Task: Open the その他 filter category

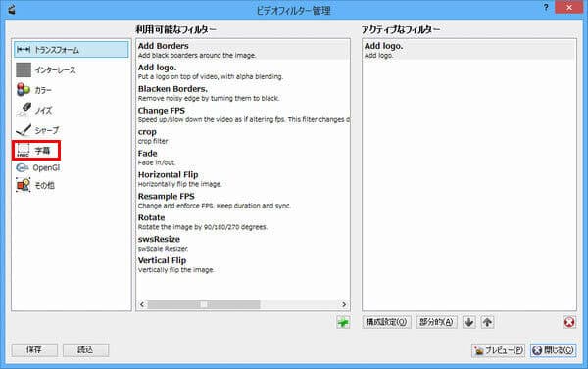Action: pyautogui.click(x=35, y=185)
